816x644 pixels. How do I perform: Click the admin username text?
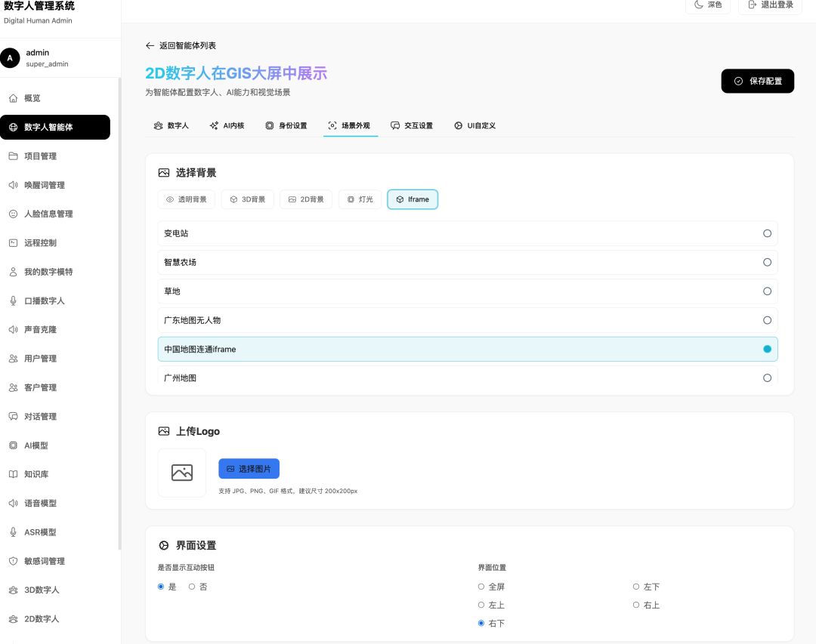point(38,53)
